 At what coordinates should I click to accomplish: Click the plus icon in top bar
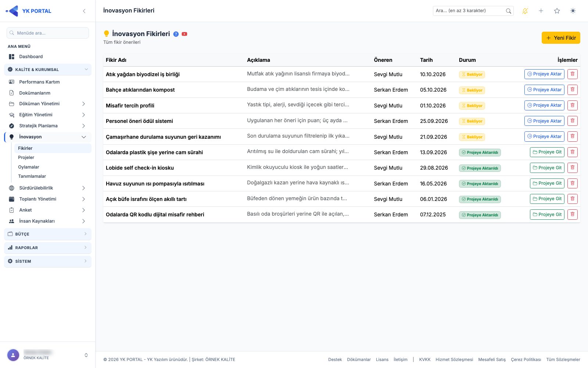tap(541, 11)
